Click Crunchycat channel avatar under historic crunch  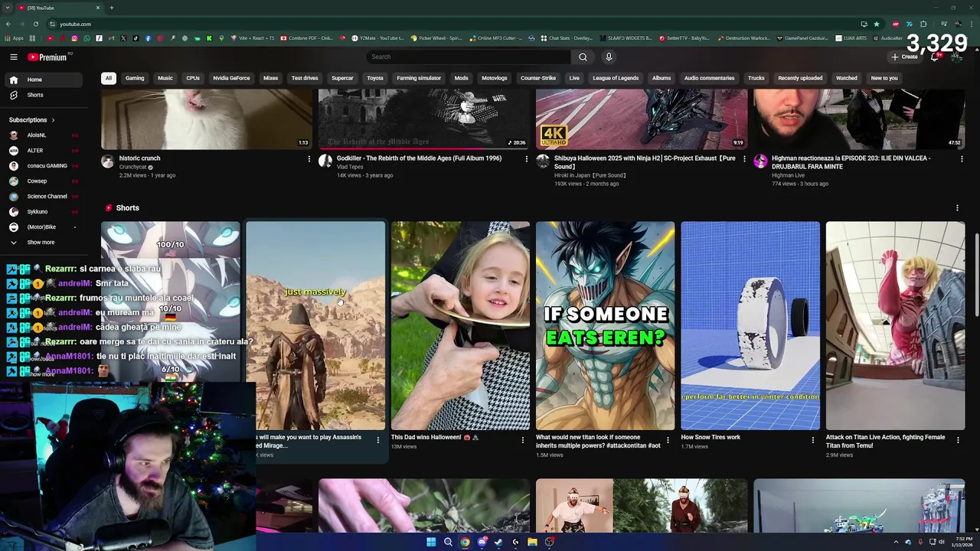click(x=108, y=161)
